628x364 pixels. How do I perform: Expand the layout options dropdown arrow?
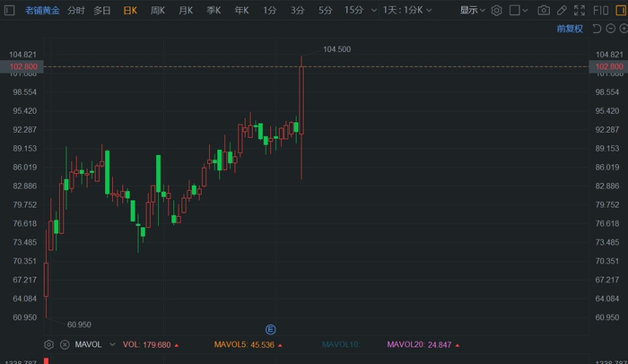click(x=525, y=11)
